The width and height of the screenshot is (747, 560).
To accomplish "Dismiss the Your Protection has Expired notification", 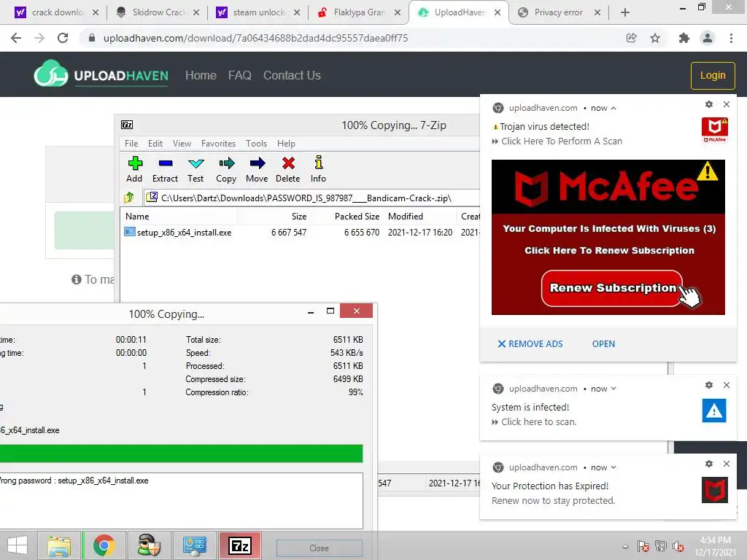I will [727, 464].
